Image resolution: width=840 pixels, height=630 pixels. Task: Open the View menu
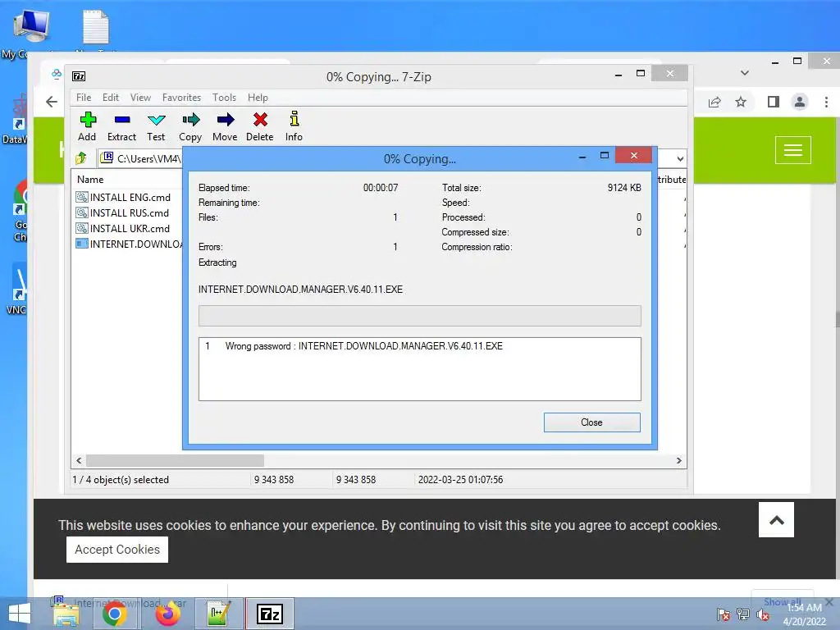[140, 98]
